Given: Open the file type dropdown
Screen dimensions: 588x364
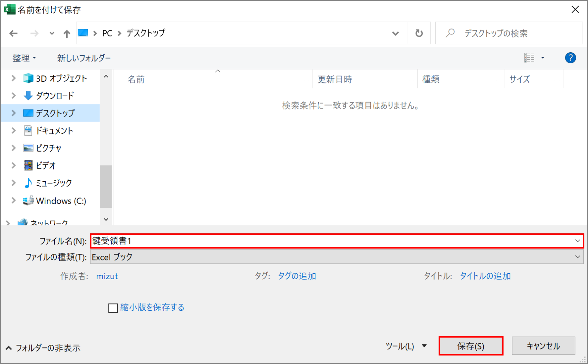Looking at the screenshot, I should [x=336, y=257].
